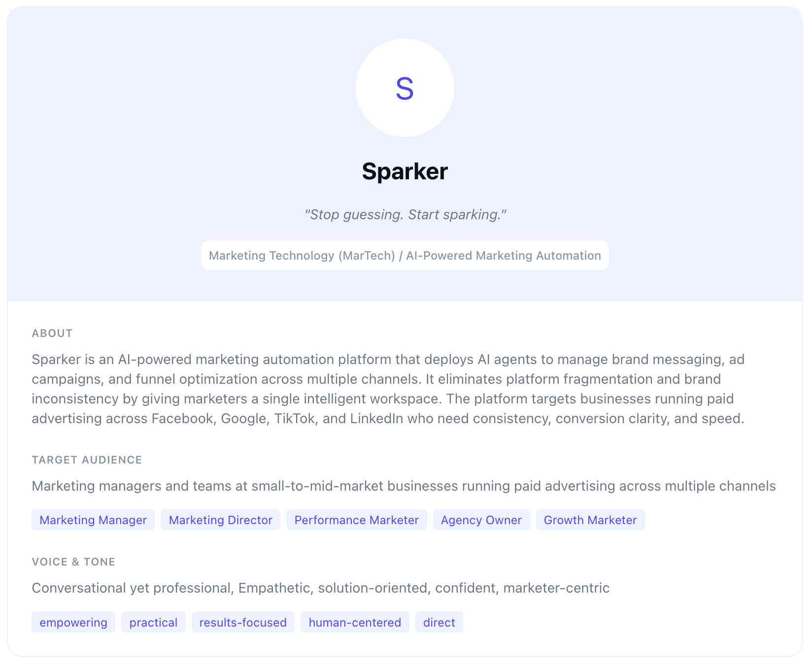Click the Sparker brand name heading
812x666 pixels.
[405, 171]
